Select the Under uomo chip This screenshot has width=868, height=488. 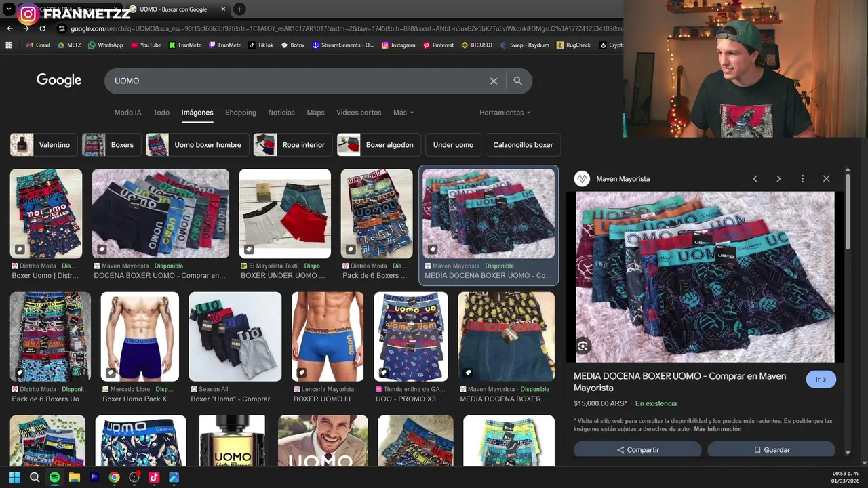pos(453,145)
